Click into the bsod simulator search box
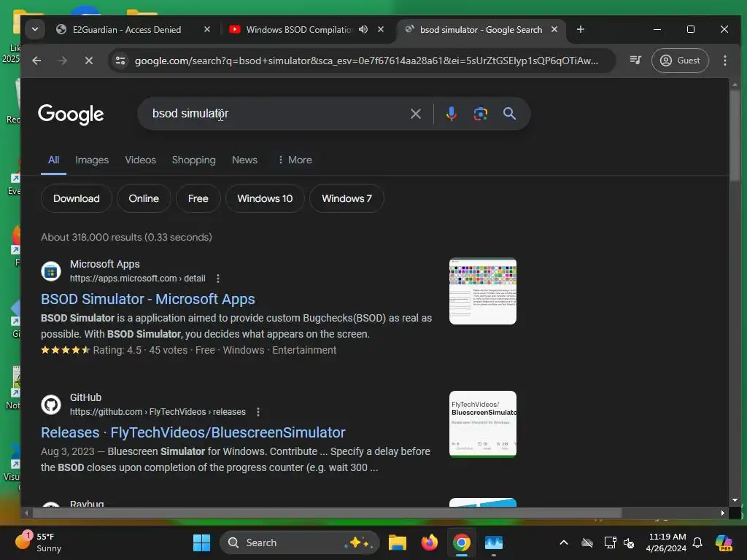Image resolution: width=747 pixels, height=560 pixels. pos(276,114)
